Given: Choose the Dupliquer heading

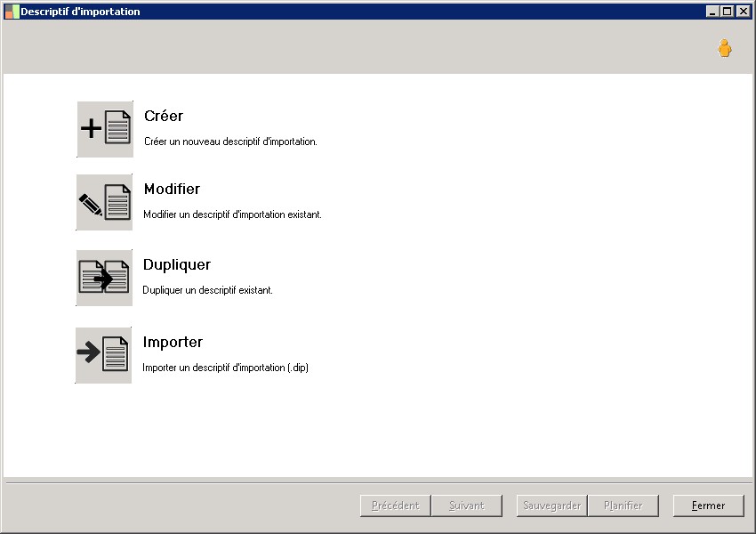Looking at the screenshot, I should (176, 265).
